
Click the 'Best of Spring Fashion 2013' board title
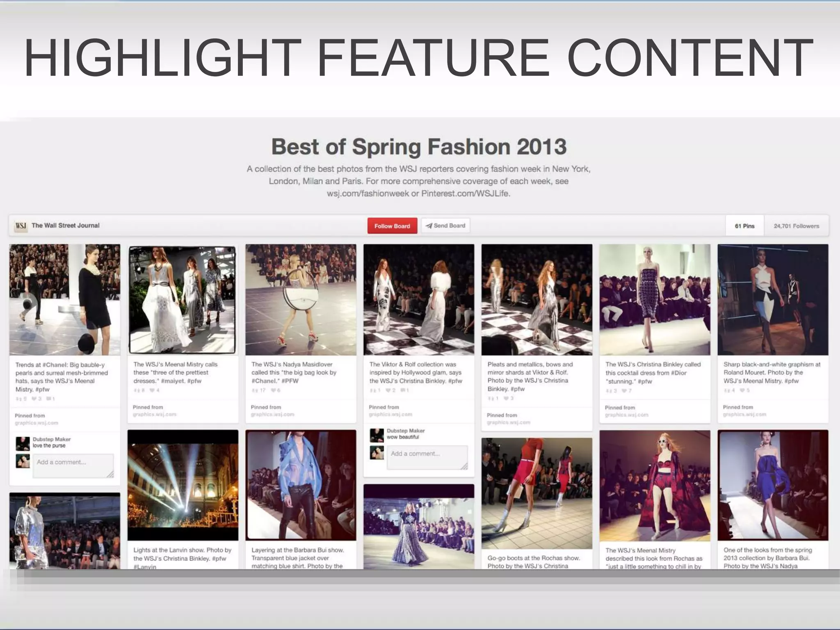[419, 147]
